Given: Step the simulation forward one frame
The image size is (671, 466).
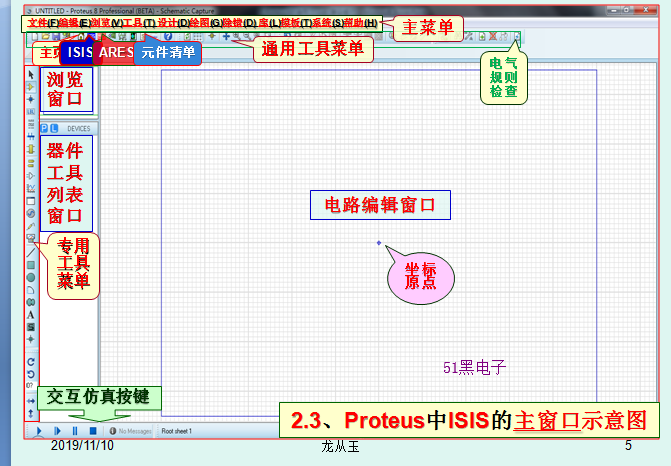Looking at the screenshot, I should click(x=57, y=431).
